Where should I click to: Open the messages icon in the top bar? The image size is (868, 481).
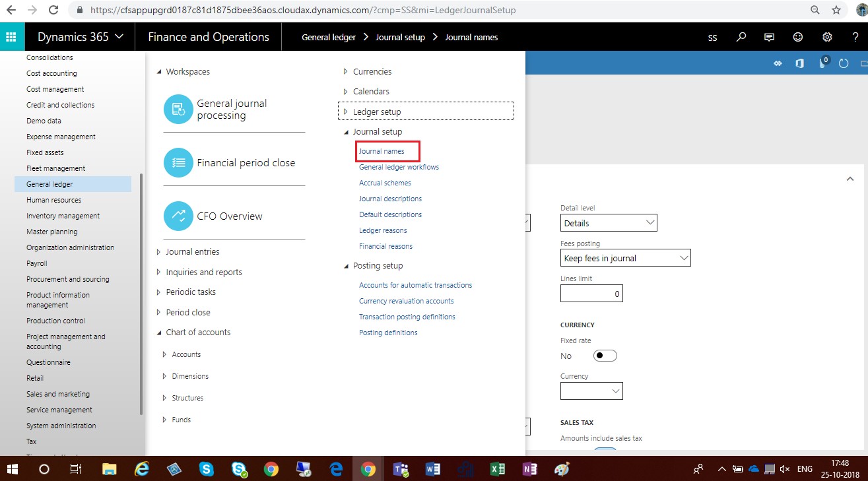769,38
